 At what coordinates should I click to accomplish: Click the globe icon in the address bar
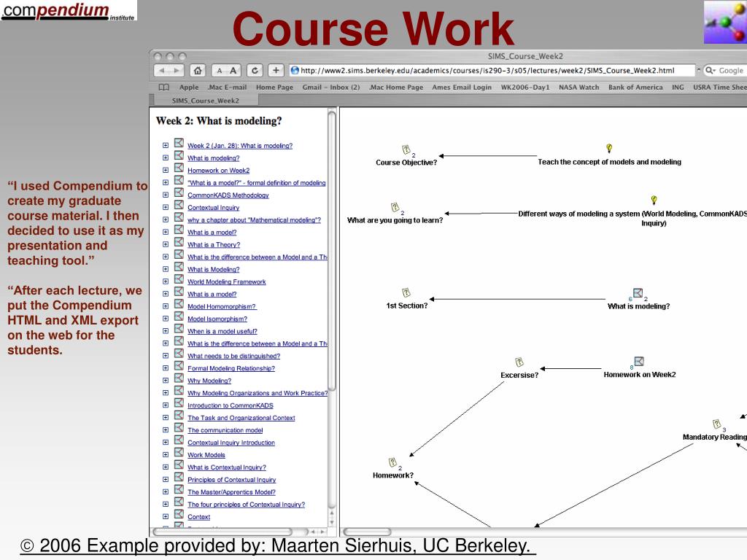coord(295,71)
